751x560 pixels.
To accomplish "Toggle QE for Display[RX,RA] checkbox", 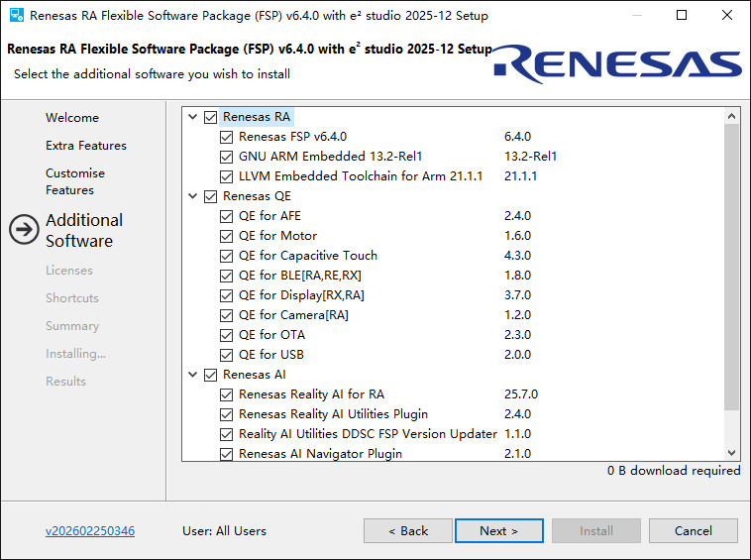I will click(227, 295).
